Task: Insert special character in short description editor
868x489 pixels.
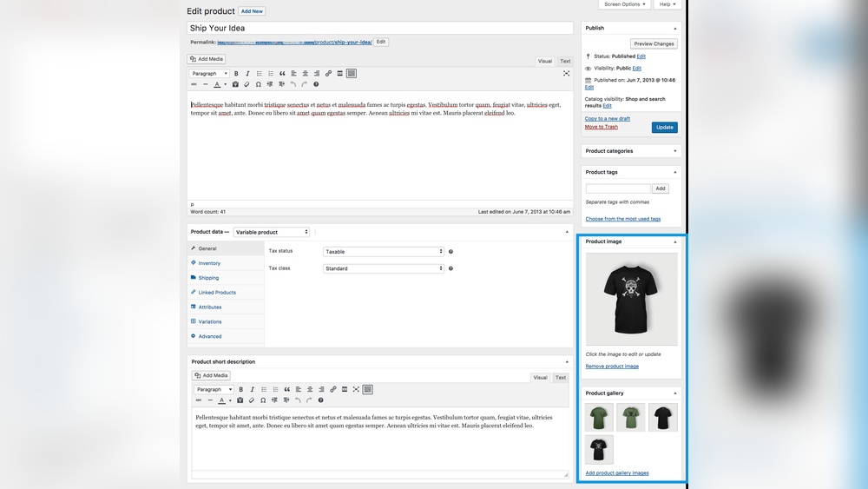Action: pos(263,400)
